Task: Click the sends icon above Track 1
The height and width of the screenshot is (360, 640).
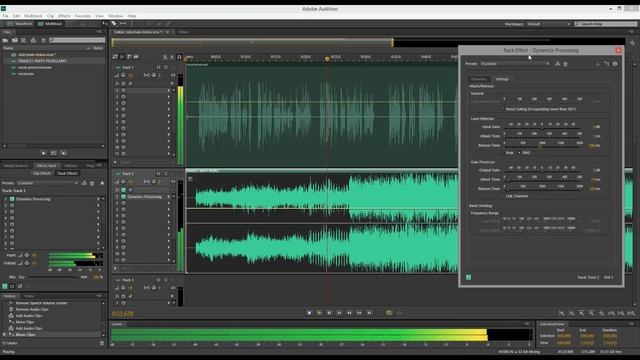Action: [129, 57]
